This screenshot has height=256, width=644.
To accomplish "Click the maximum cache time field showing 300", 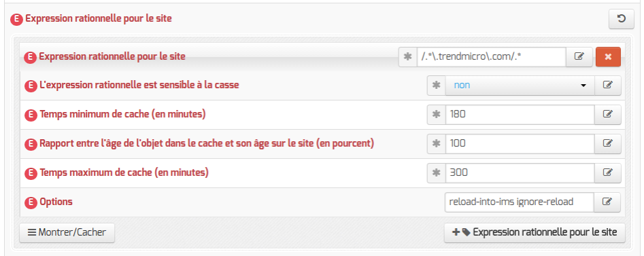I will coord(520,172).
